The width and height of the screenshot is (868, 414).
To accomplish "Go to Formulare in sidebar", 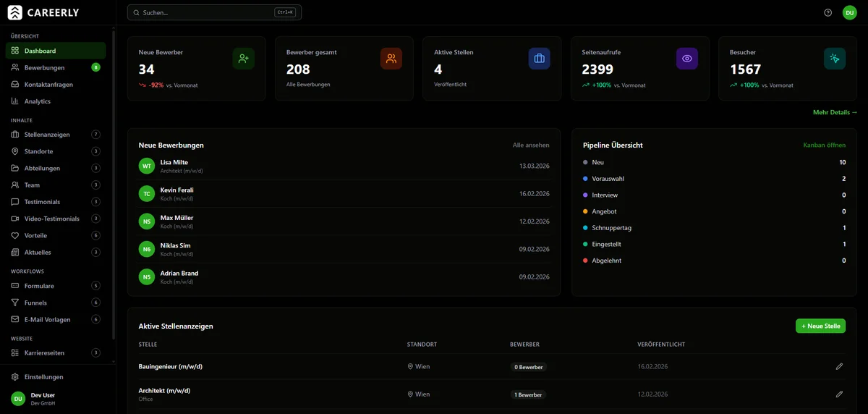I will pyautogui.click(x=56, y=286).
